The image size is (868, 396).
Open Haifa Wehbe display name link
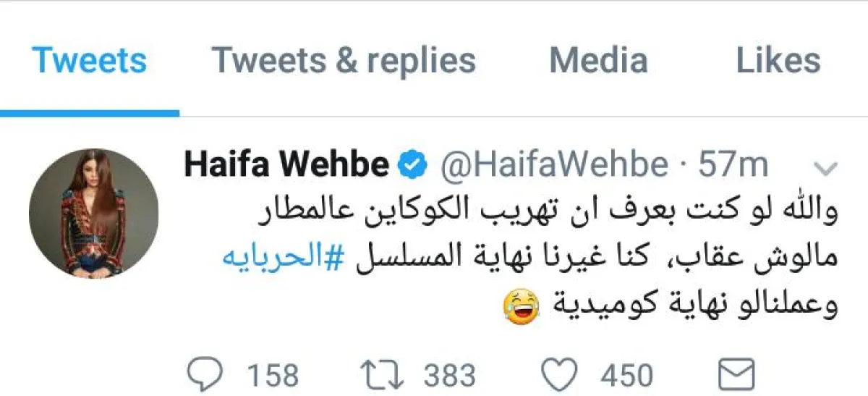[286, 166]
